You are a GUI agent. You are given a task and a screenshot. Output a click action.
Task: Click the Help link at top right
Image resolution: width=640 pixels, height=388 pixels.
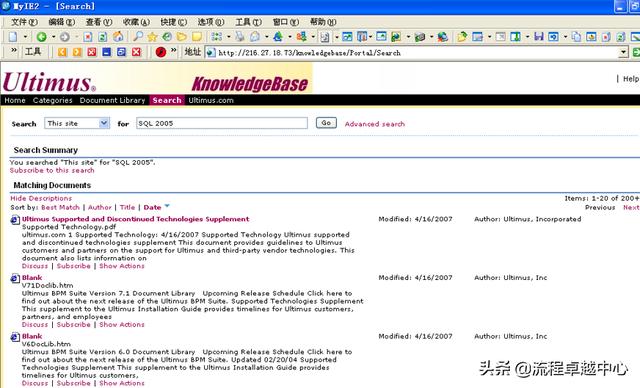[x=631, y=79]
